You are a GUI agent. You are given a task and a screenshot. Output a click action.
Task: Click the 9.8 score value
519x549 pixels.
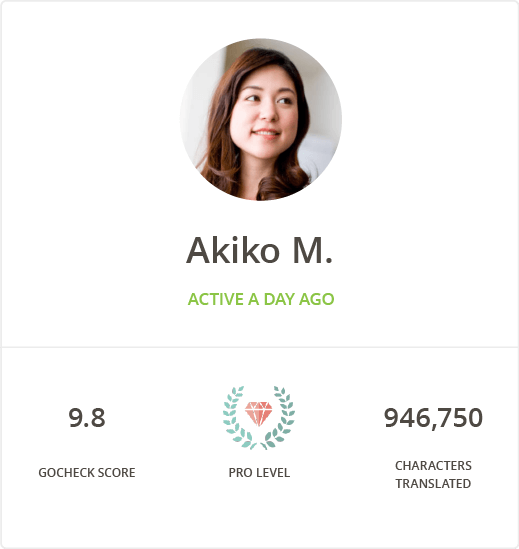point(86,418)
